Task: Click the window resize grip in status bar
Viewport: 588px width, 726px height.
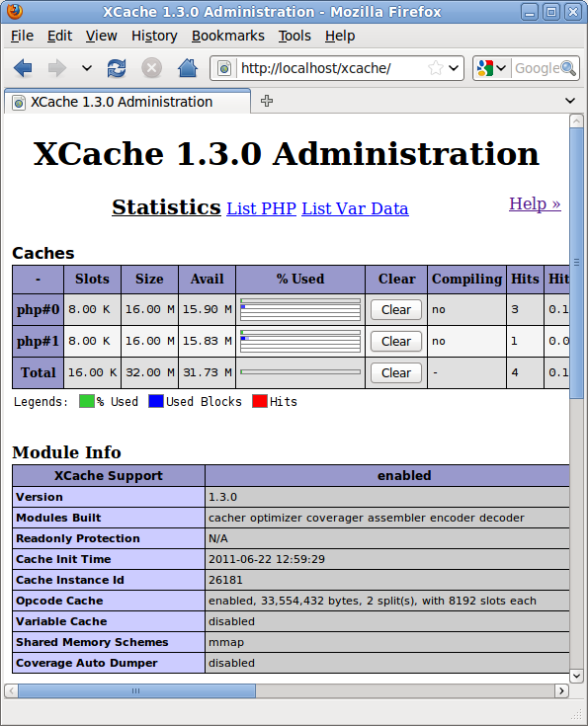Action: click(577, 715)
